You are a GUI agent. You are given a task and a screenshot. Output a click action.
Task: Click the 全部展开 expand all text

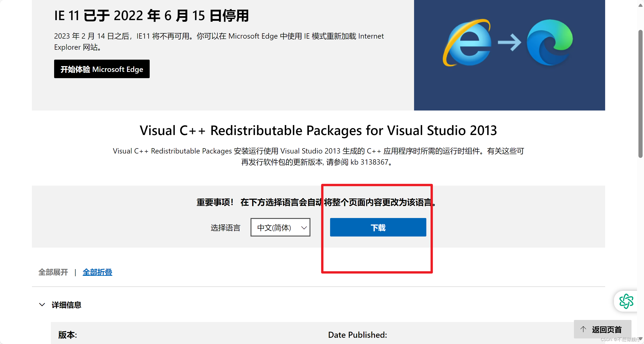pyautogui.click(x=53, y=272)
